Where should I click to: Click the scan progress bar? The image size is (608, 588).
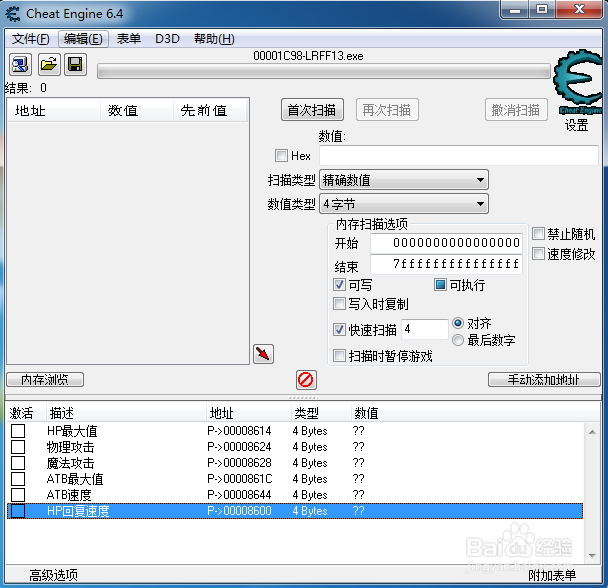pos(324,71)
